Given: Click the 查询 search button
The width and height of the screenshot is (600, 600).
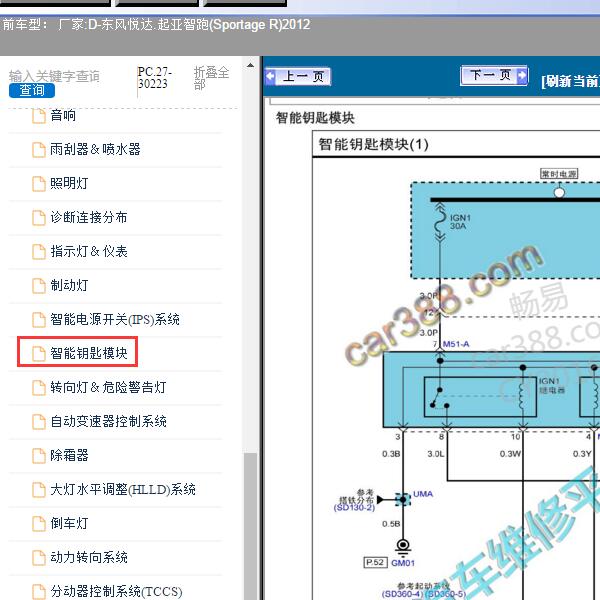Looking at the screenshot, I should [x=32, y=90].
